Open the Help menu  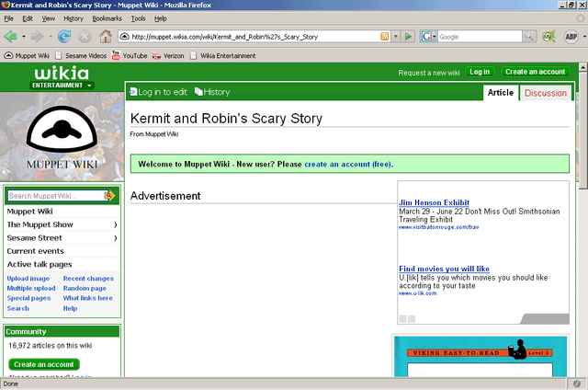[161, 18]
